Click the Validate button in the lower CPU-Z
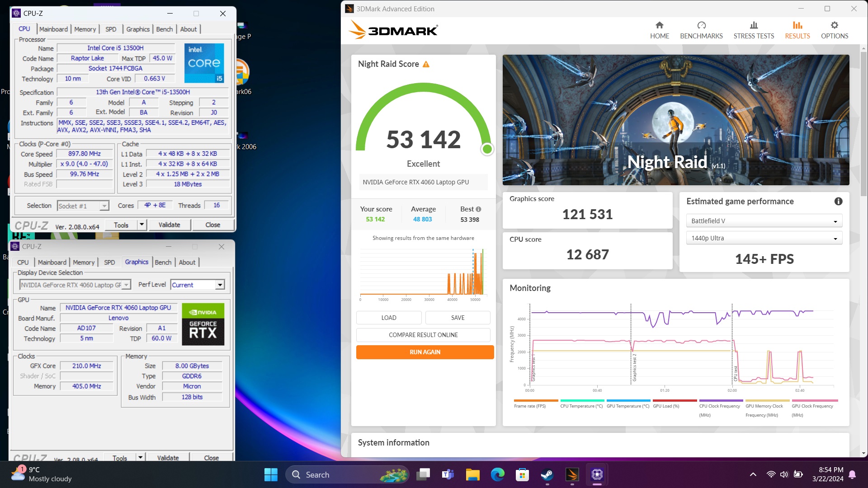 pos(168,457)
